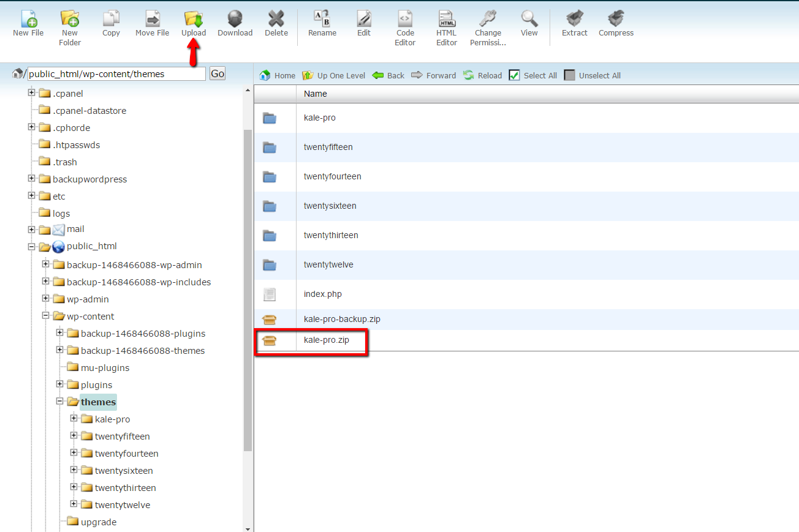Navigate Forward in file manager
799x532 pixels.
pos(433,75)
